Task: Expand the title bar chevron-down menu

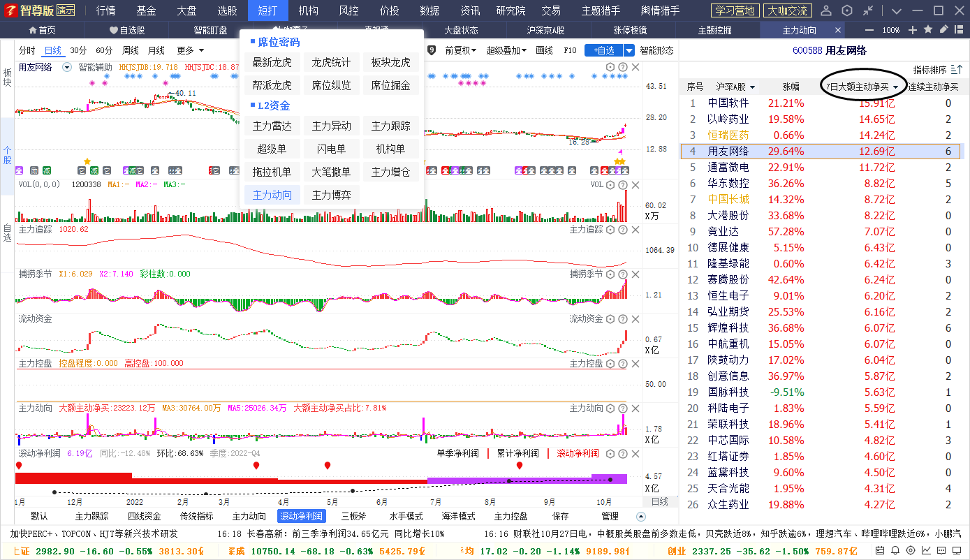Action: [897, 10]
